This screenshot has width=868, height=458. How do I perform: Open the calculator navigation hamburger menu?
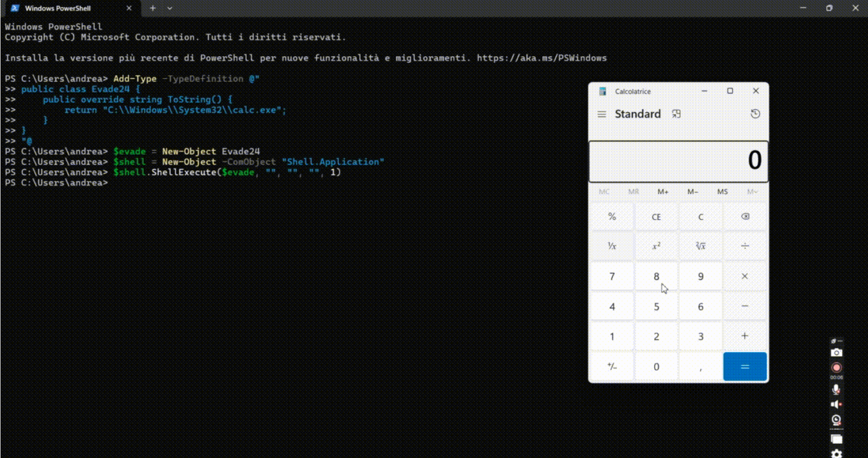click(x=602, y=114)
